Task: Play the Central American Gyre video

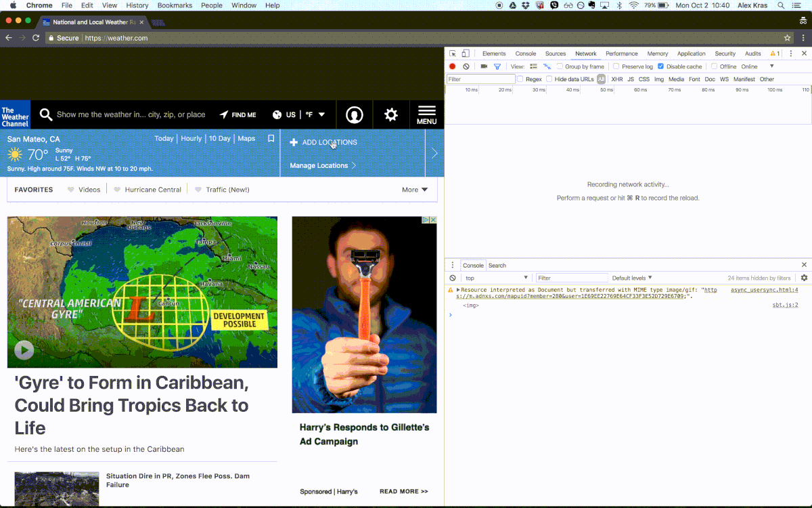Action: click(x=24, y=350)
